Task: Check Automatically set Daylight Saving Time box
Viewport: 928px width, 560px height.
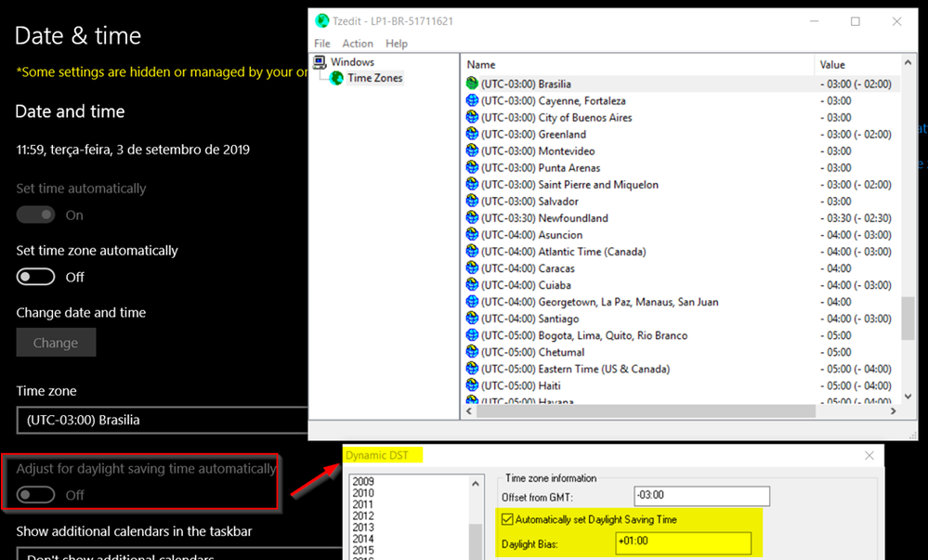Action: click(507, 519)
